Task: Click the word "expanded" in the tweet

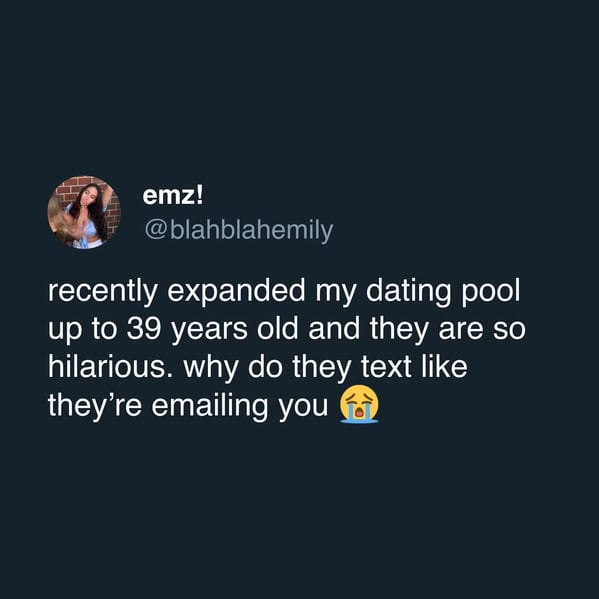Action: coord(236,291)
